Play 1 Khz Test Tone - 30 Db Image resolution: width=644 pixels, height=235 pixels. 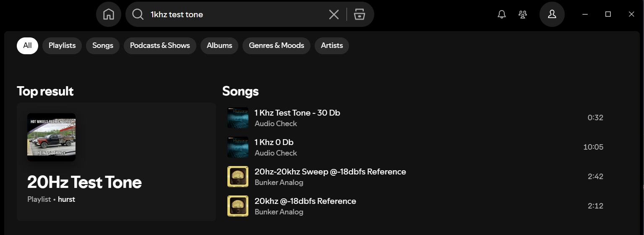click(x=237, y=118)
